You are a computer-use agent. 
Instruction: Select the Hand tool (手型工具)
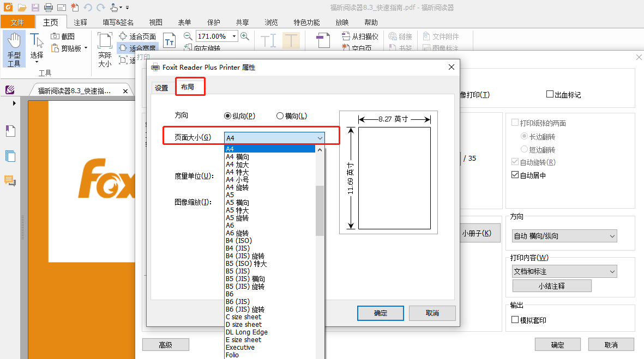[14, 49]
